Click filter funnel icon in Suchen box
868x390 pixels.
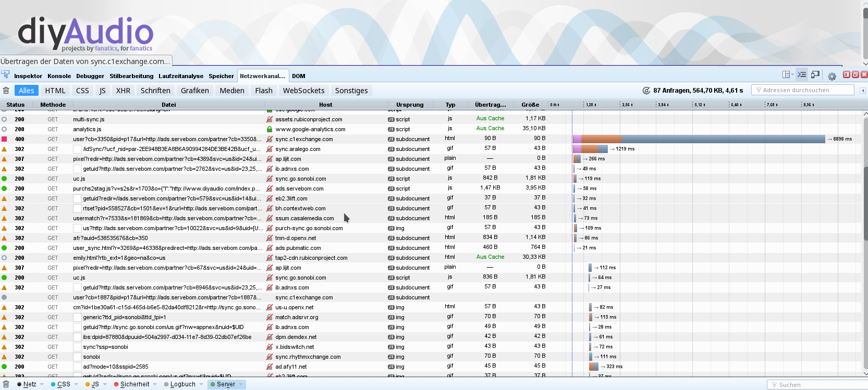[x=774, y=385]
